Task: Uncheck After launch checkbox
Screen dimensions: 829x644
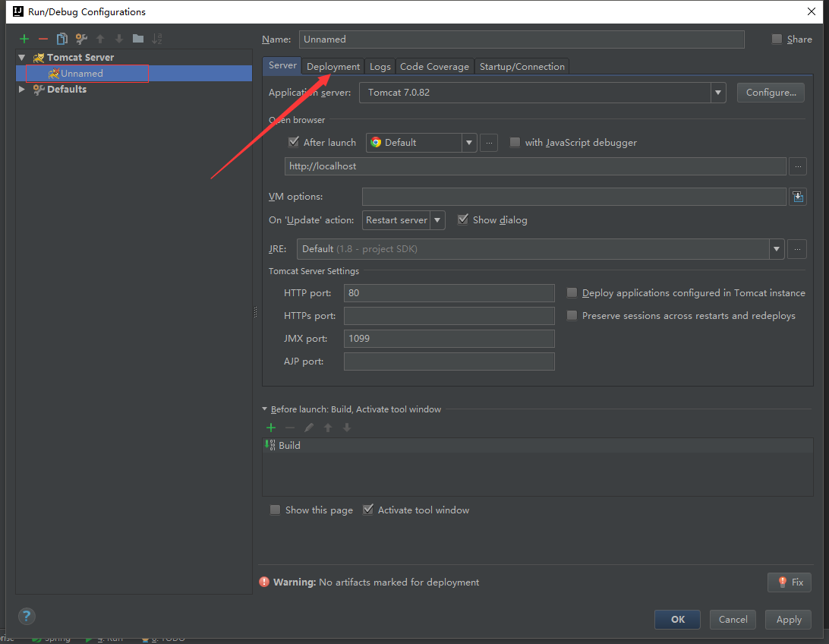Action: [294, 142]
